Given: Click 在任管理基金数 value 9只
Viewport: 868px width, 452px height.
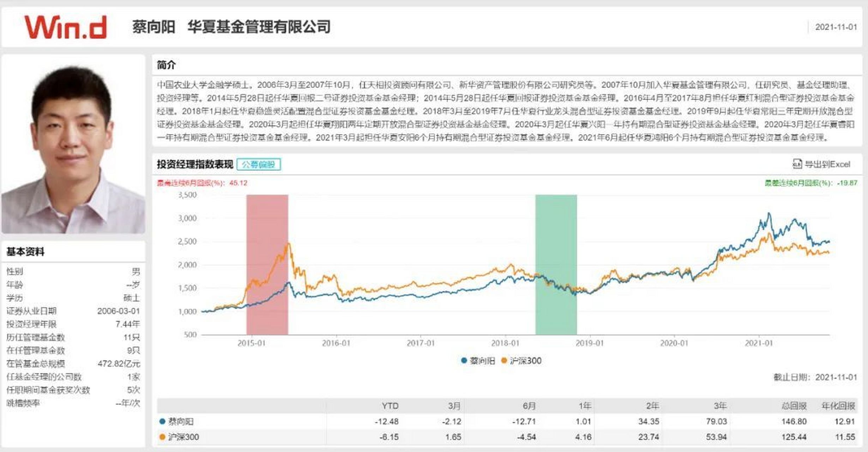Looking at the screenshot, I should pyautogui.click(x=134, y=350).
